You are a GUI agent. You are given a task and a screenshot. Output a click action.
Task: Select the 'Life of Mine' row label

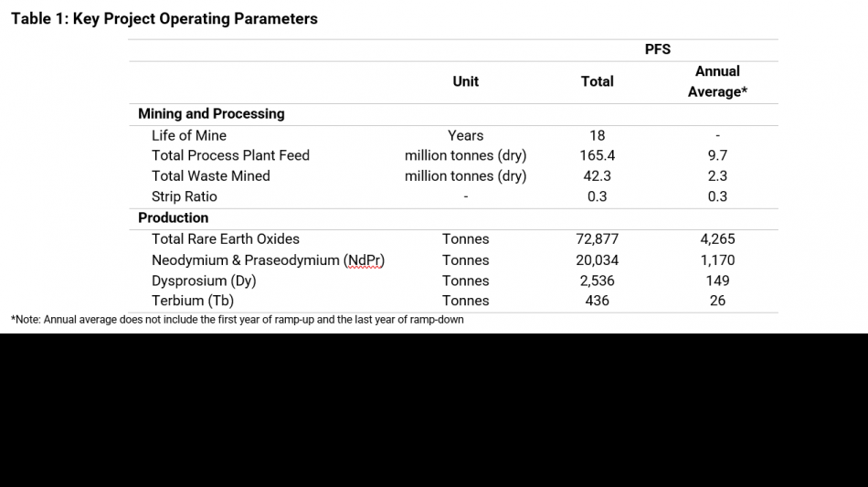tap(189, 135)
